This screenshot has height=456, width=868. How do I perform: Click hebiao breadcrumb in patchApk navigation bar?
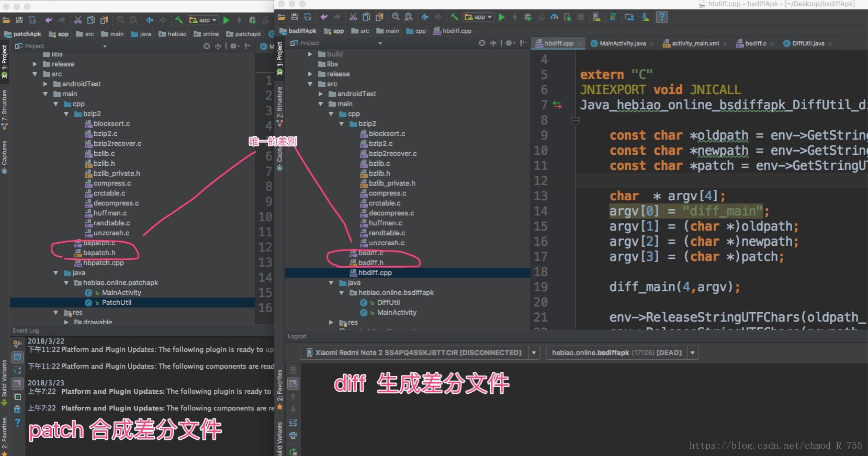tap(173, 34)
